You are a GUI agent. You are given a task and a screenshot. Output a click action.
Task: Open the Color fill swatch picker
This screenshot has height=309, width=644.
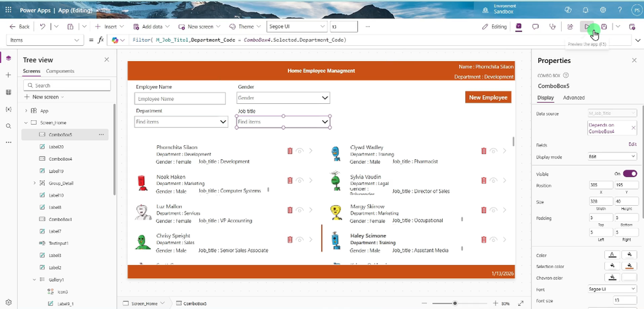click(x=629, y=255)
